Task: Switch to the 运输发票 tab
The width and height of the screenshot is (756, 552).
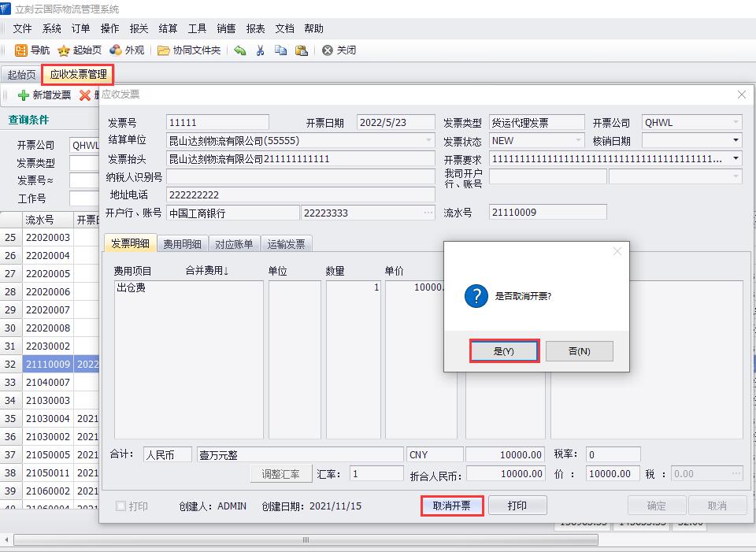Action: 286,244
